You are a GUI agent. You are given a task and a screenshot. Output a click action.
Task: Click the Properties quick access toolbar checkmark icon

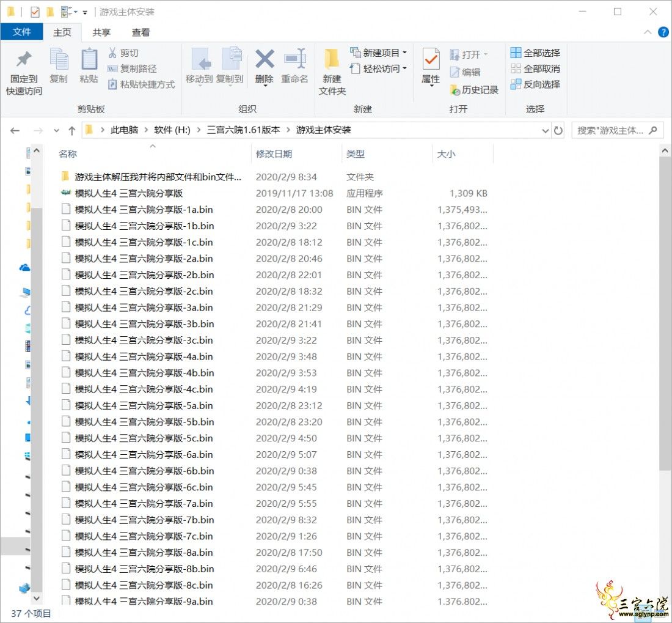point(35,12)
